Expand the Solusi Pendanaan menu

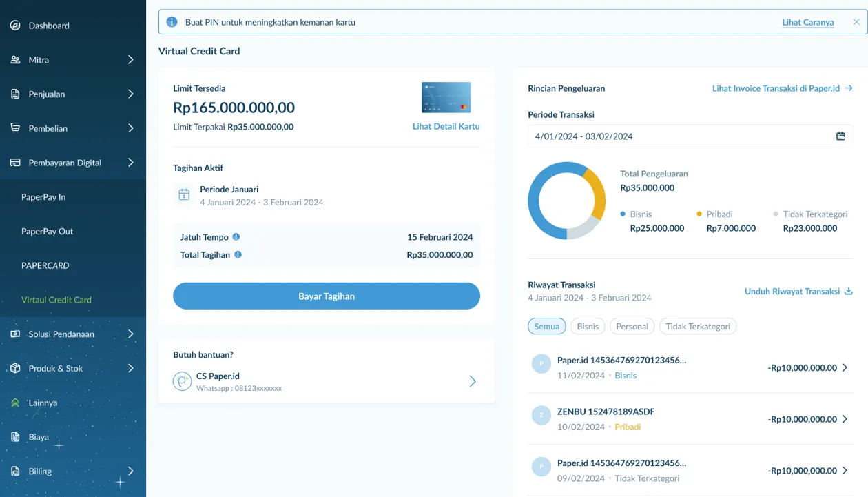(x=131, y=334)
